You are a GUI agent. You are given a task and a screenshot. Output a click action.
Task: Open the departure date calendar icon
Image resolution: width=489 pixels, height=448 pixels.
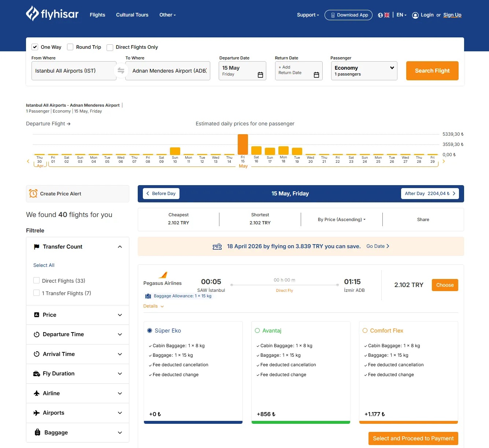(260, 74)
